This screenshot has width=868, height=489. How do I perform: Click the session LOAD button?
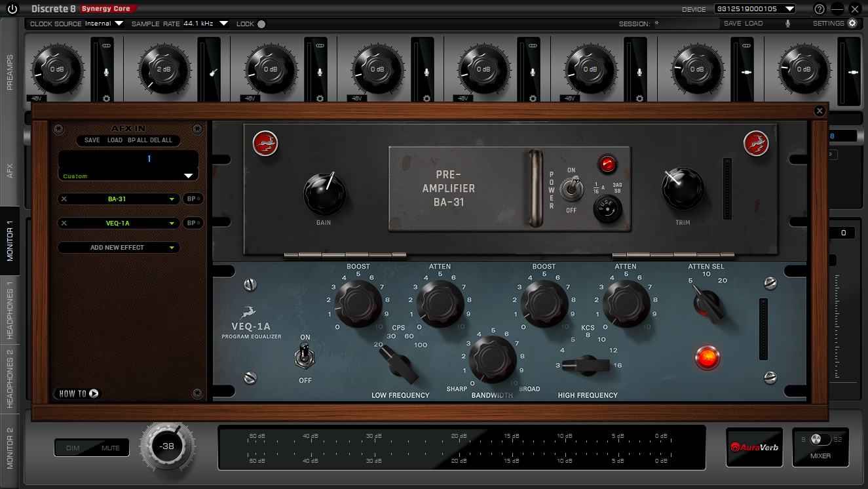753,24
